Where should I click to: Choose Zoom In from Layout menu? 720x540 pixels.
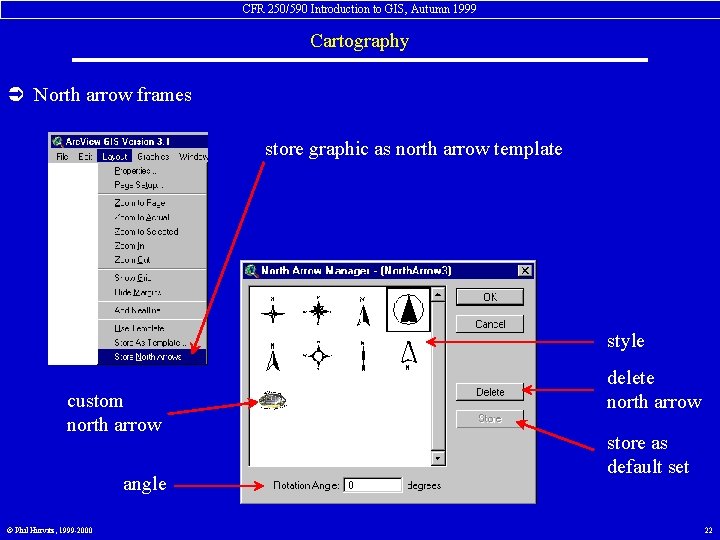coord(152,246)
